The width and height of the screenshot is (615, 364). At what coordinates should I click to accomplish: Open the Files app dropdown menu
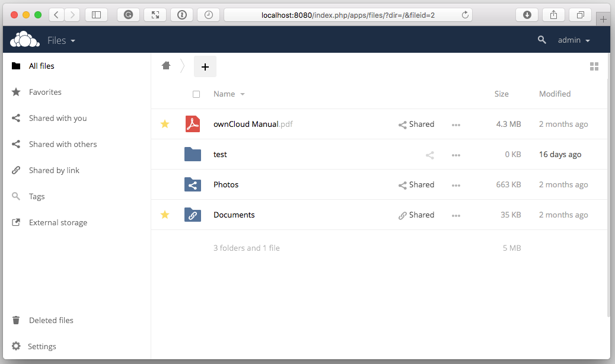click(x=61, y=40)
